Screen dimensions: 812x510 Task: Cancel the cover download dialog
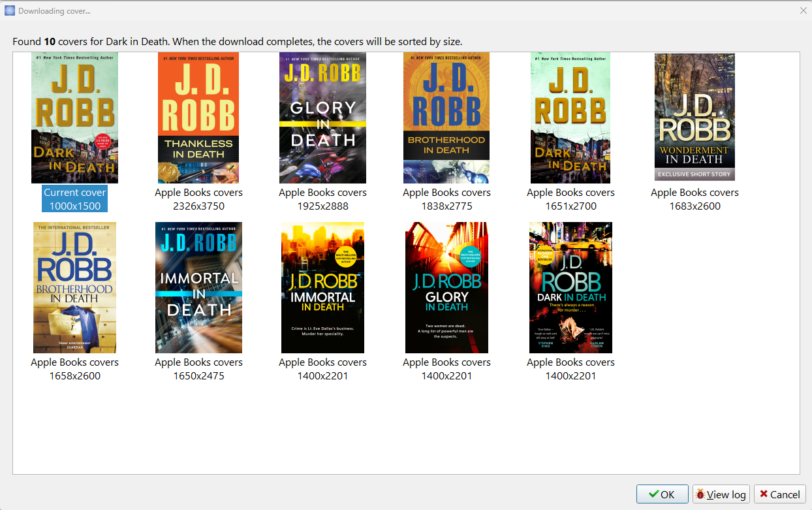779,494
